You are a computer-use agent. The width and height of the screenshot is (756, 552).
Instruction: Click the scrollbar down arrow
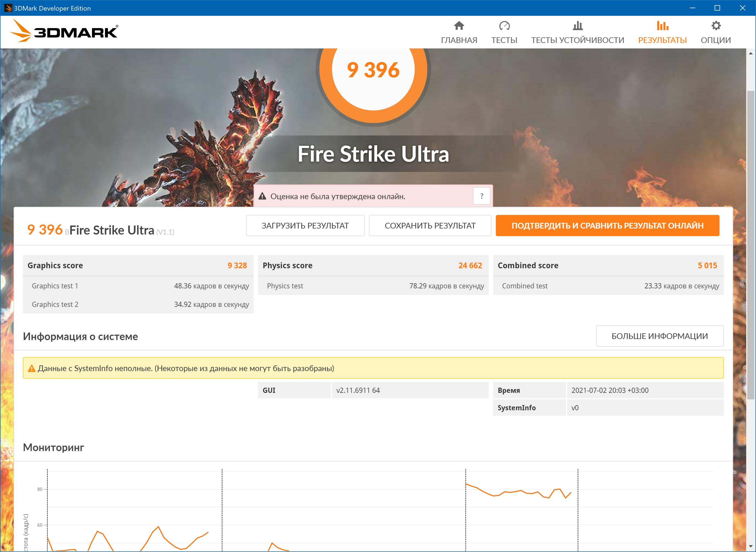point(751,546)
